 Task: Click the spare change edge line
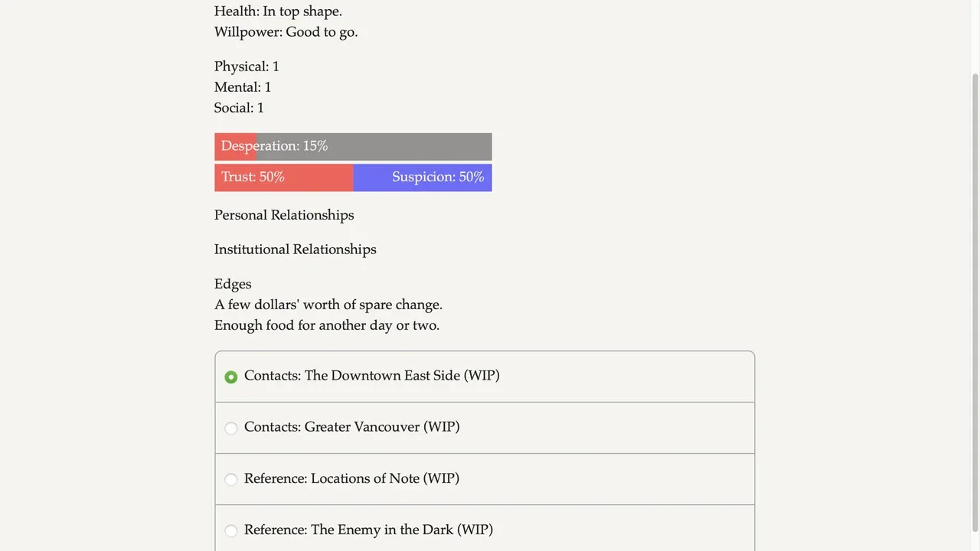(x=328, y=305)
